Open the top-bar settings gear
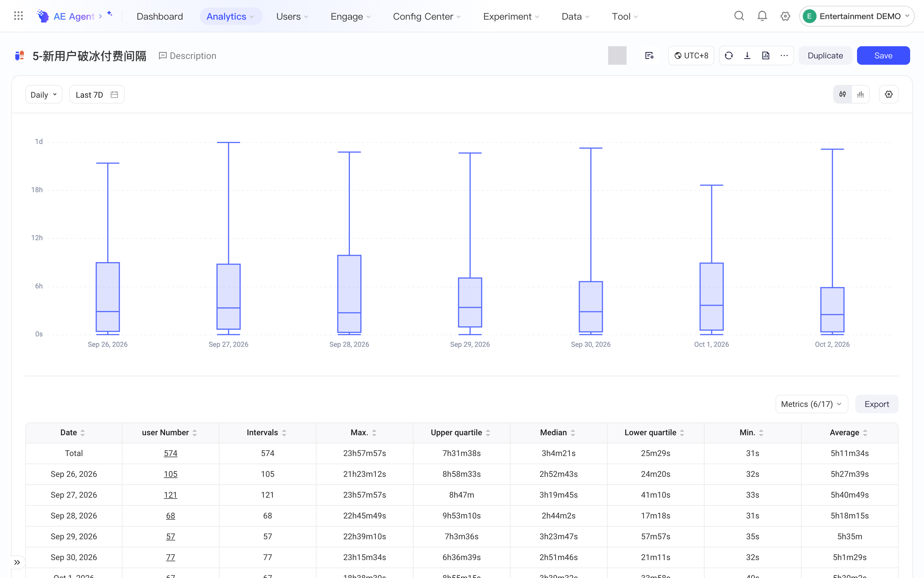 click(785, 16)
